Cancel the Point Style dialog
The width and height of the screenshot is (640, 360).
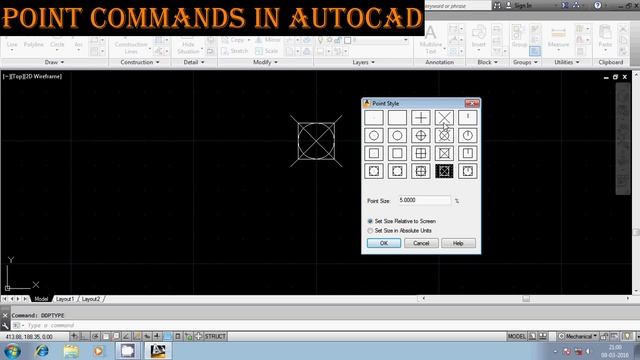[x=421, y=243]
